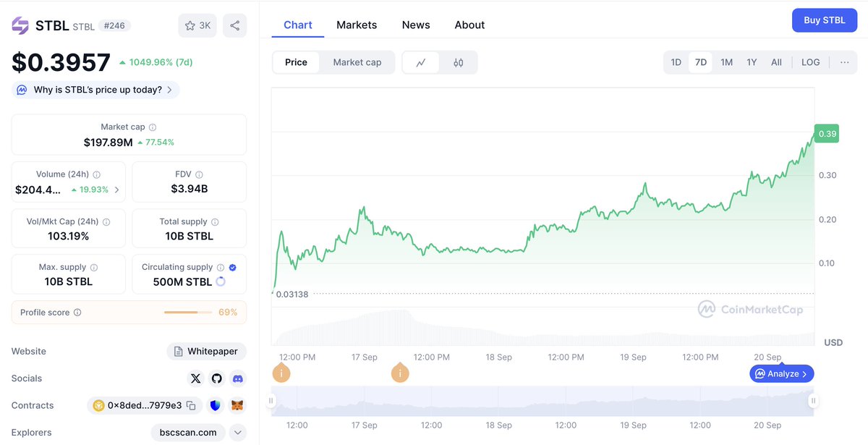This screenshot has height=445, width=868.
Task: Open the News tab
Action: (416, 25)
